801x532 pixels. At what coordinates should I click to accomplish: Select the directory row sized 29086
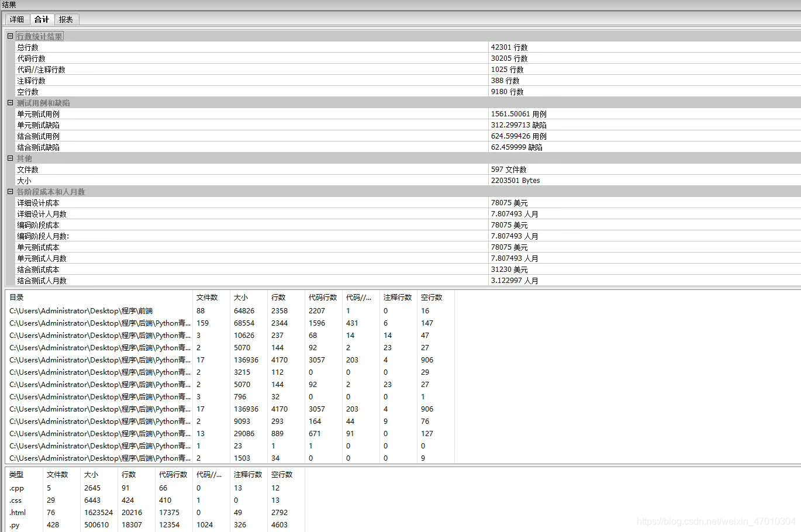coord(230,434)
